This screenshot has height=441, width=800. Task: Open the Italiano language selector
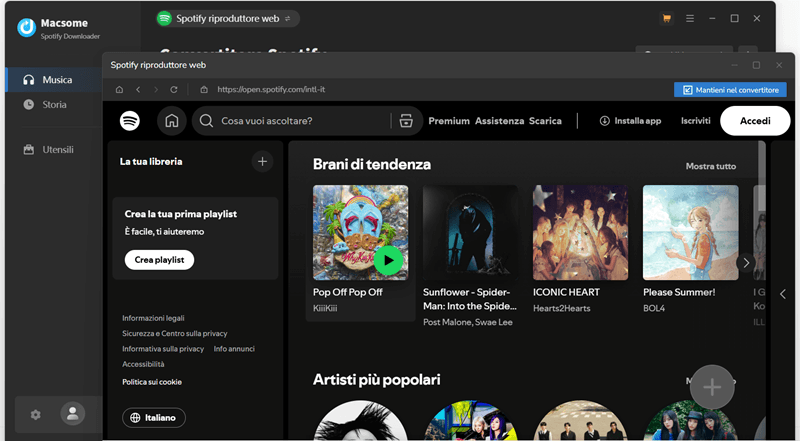[154, 418]
